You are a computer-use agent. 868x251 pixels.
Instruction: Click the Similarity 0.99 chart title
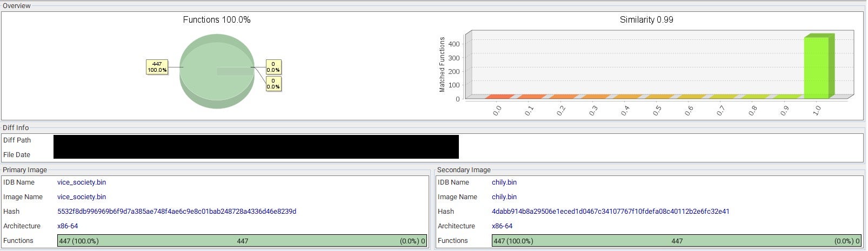click(646, 19)
